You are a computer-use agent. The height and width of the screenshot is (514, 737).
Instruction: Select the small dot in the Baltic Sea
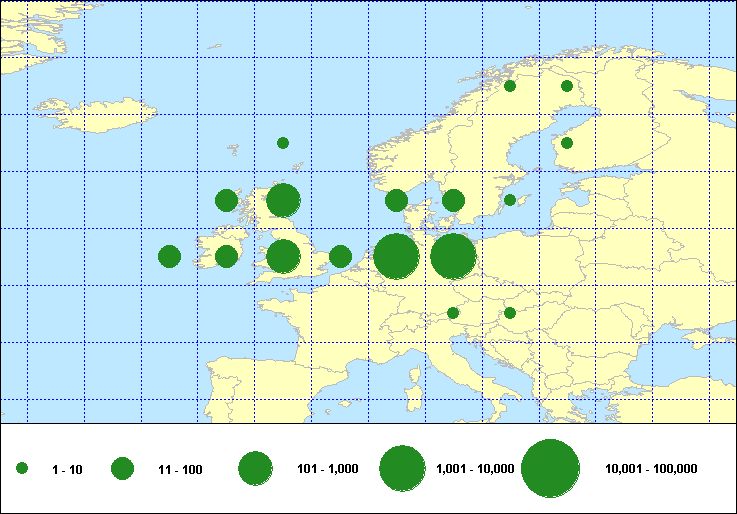click(x=510, y=200)
